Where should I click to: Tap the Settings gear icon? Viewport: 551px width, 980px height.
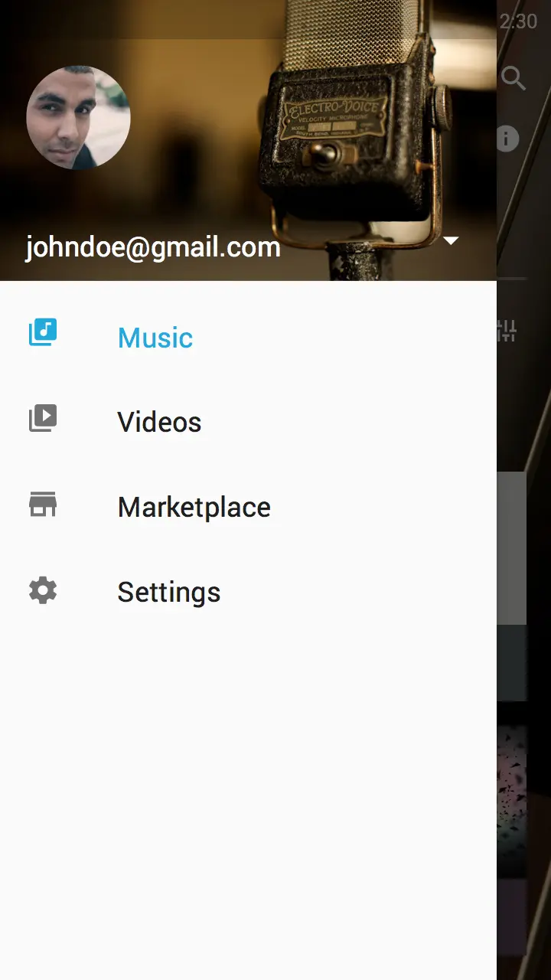[43, 591]
